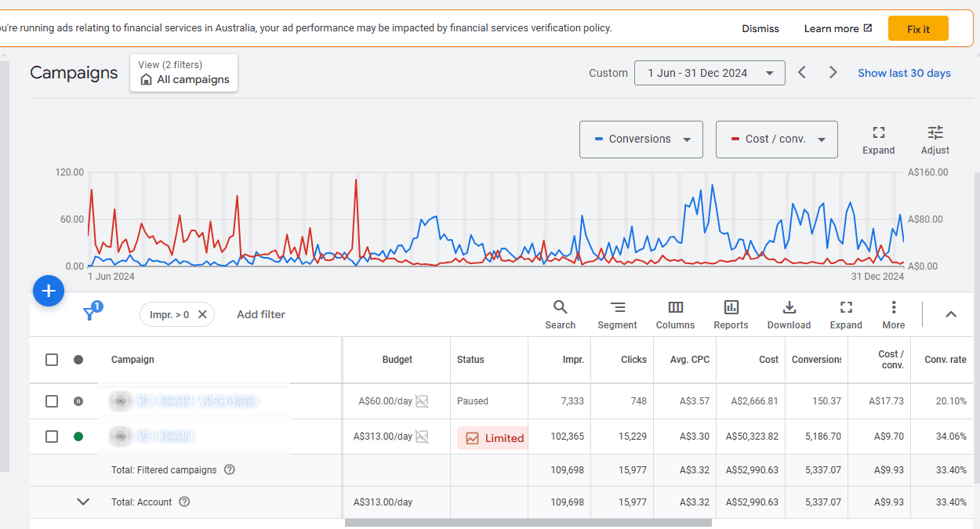This screenshot has width=980, height=529.
Task: Click the Show last 30 days link
Action: tap(904, 73)
